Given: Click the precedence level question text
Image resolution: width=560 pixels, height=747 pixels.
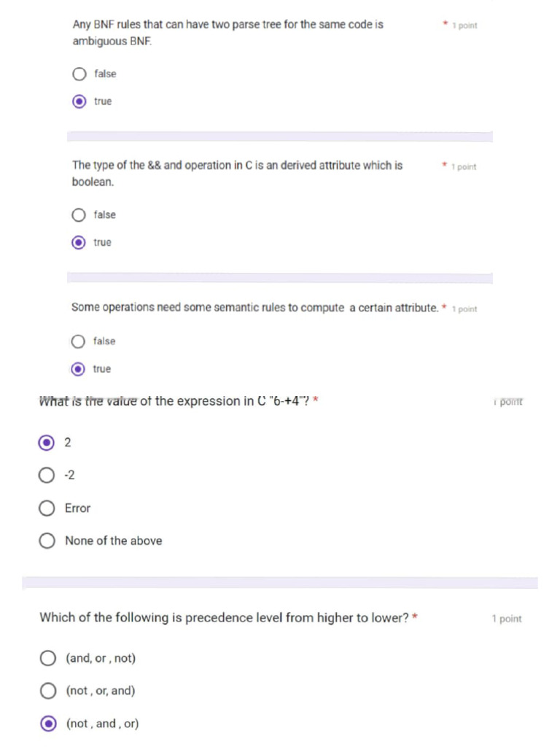Looking at the screenshot, I should tap(224, 618).
